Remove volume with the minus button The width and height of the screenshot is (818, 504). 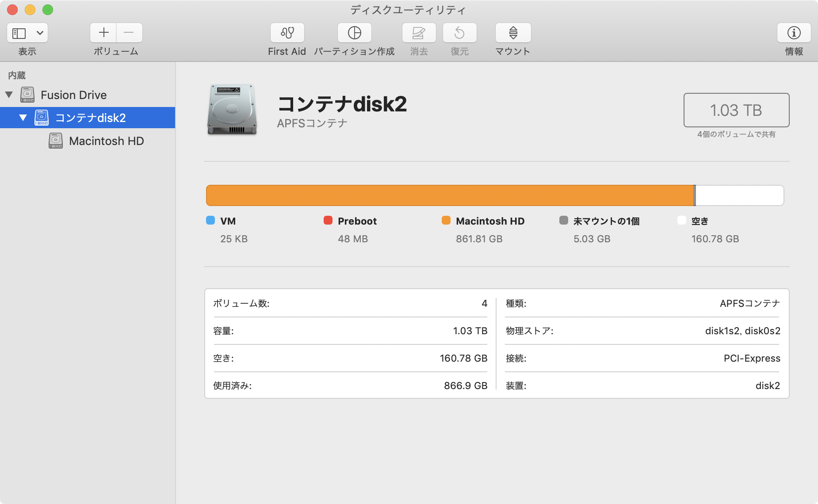tap(129, 33)
